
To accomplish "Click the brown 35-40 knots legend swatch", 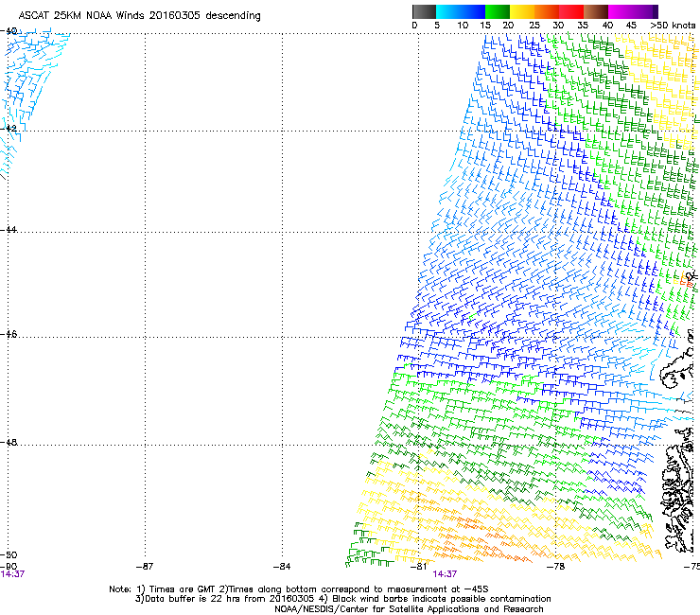I will (596, 11).
